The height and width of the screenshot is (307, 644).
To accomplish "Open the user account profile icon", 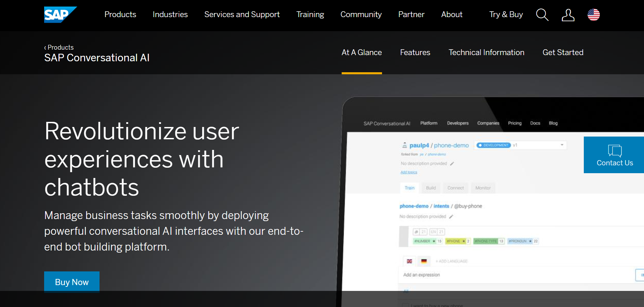I will [568, 15].
